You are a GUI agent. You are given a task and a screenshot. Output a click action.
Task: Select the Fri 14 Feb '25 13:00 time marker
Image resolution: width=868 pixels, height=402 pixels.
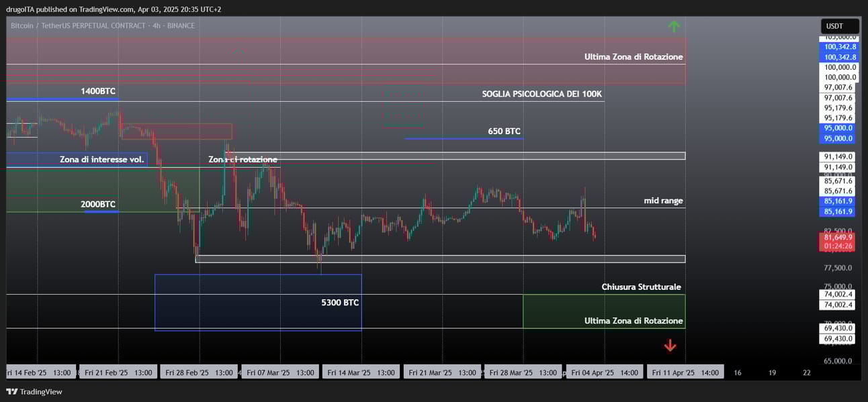(42, 372)
